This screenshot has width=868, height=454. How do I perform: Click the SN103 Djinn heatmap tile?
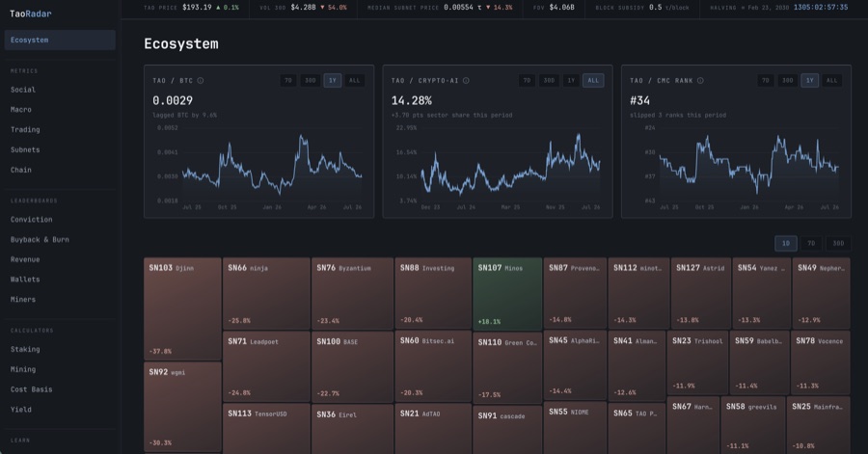(x=182, y=308)
